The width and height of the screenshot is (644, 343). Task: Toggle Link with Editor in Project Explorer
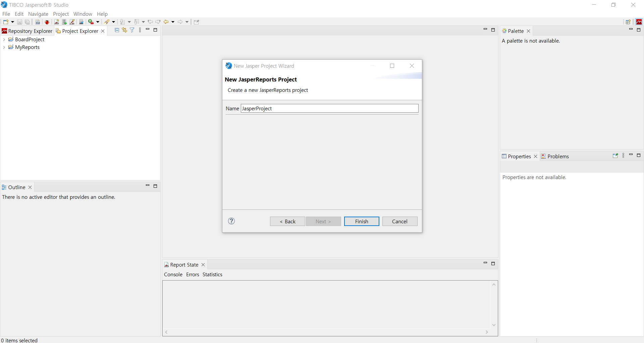click(124, 30)
